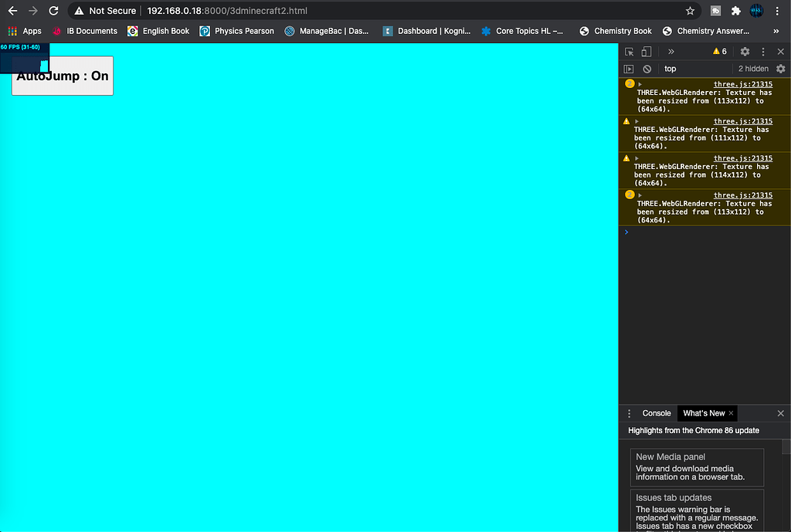Click the top JavaScript context selector
Viewport: 791px width, 532px height.
pyautogui.click(x=670, y=69)
